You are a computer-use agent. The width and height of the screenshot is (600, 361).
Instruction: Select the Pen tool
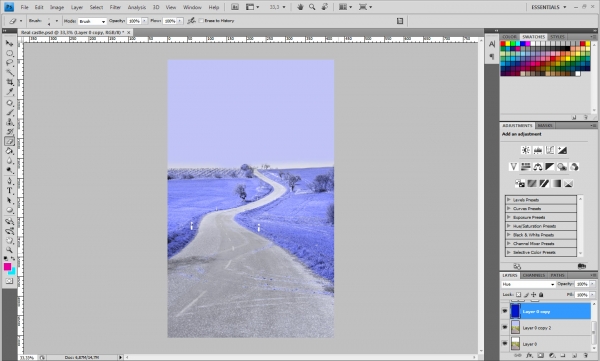click(x=10, y=181)
